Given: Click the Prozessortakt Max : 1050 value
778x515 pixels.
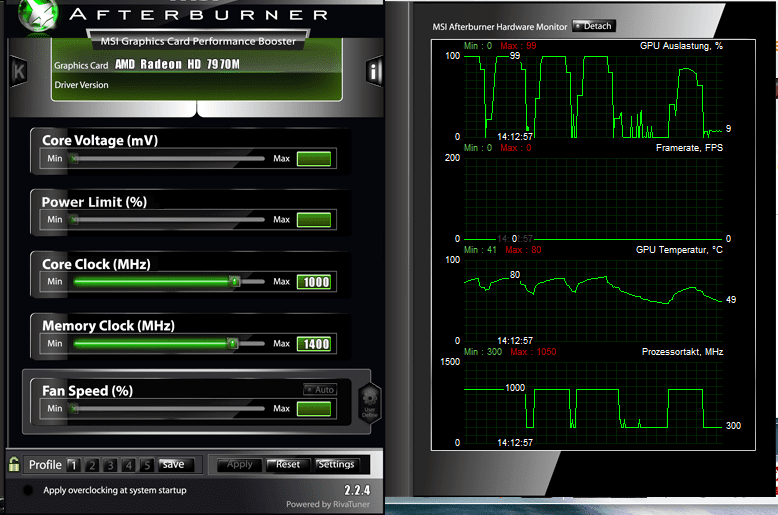Looking at the screenshot, I should pos(533,352).
